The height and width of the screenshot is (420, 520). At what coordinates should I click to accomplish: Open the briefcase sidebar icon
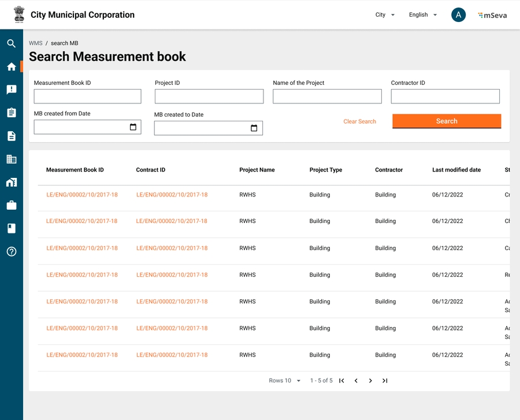(11, 205)
